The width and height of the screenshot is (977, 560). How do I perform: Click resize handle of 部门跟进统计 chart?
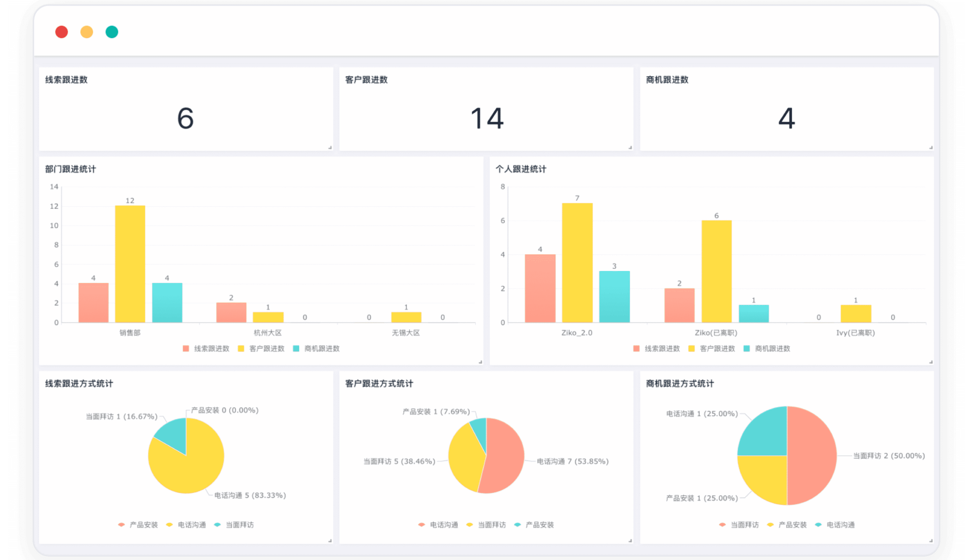point(480,362)
